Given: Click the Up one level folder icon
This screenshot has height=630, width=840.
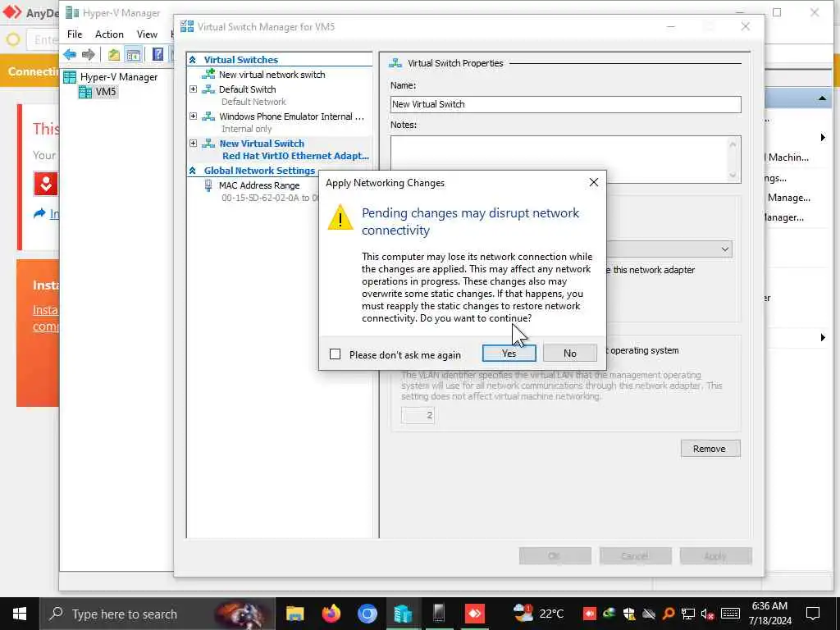Looking at the screenshot, I should click(113, 54).
